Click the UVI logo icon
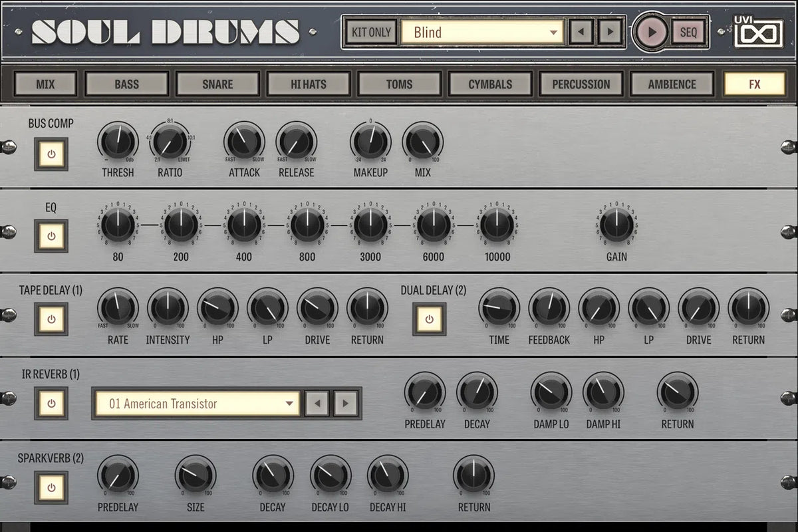798x532 pixels. 758,31
